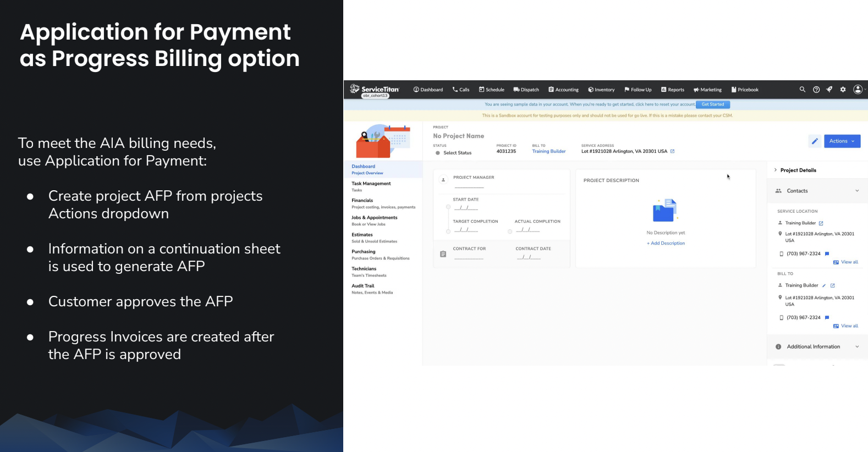Edit bill-to Training Builder pencil icon

824,285
